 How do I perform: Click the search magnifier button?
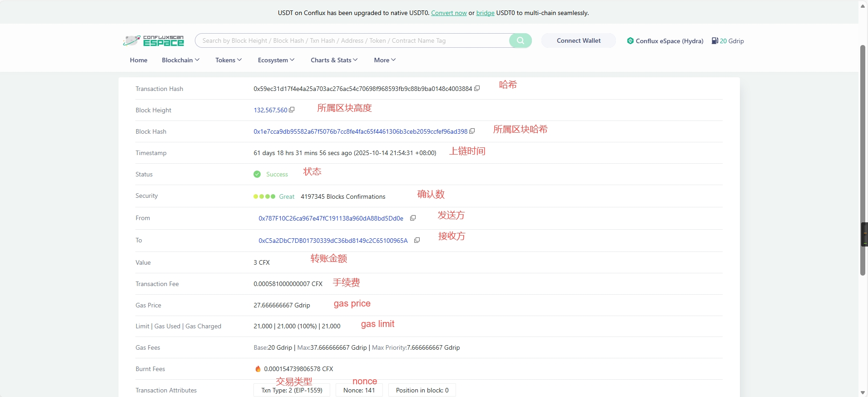[520, 40]
